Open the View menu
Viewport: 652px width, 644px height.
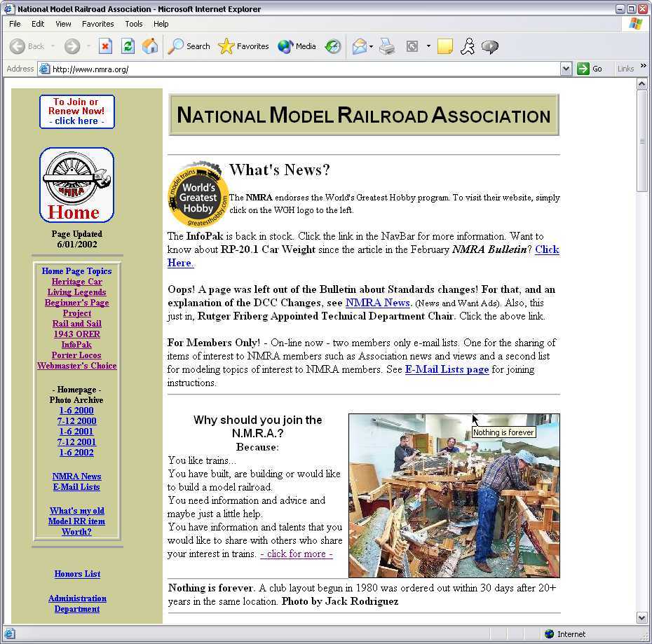click(63, 24)
